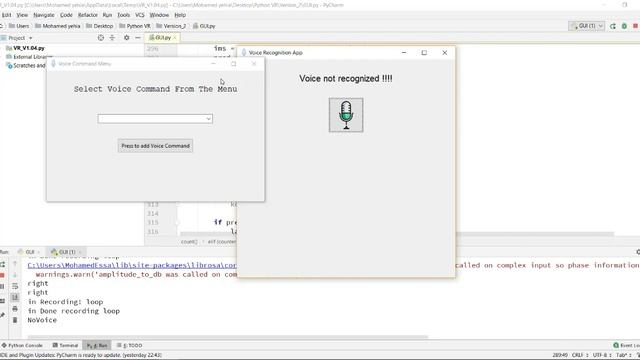Hide the Project panel with minus icon
This screenshot has height=360, width=640.
(138, 38)
